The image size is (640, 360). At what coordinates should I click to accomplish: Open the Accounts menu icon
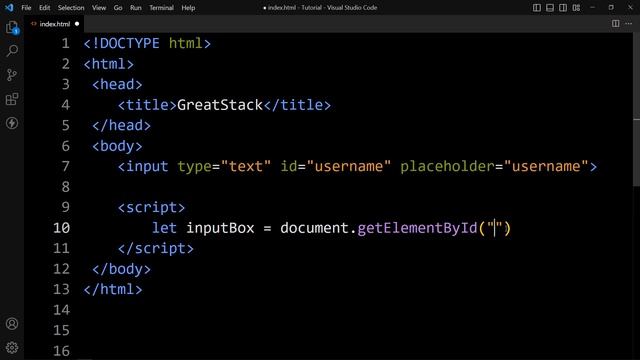12,324
